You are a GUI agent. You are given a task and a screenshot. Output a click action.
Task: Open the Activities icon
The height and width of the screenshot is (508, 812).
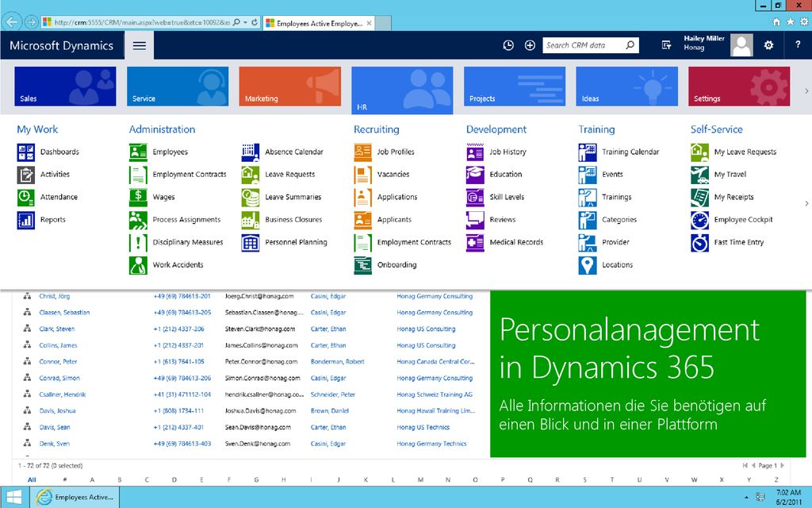[26, 175]
